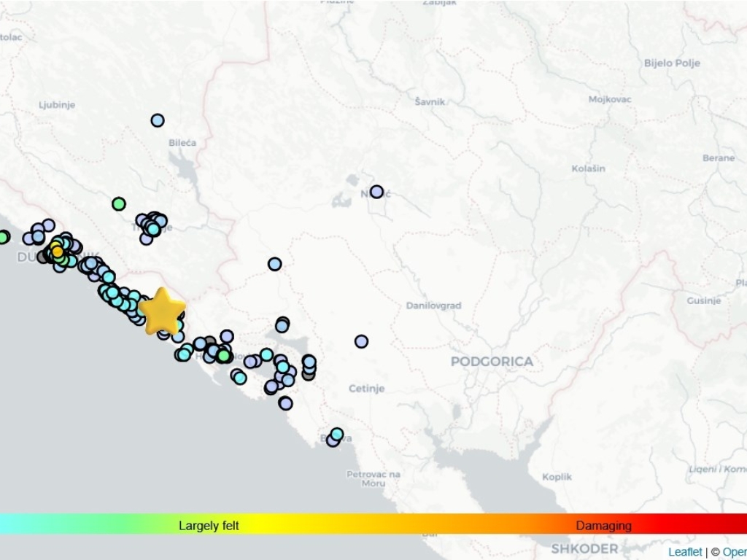Click the cyan marker over Budva
747x560 pixels.
pos(337,435)
